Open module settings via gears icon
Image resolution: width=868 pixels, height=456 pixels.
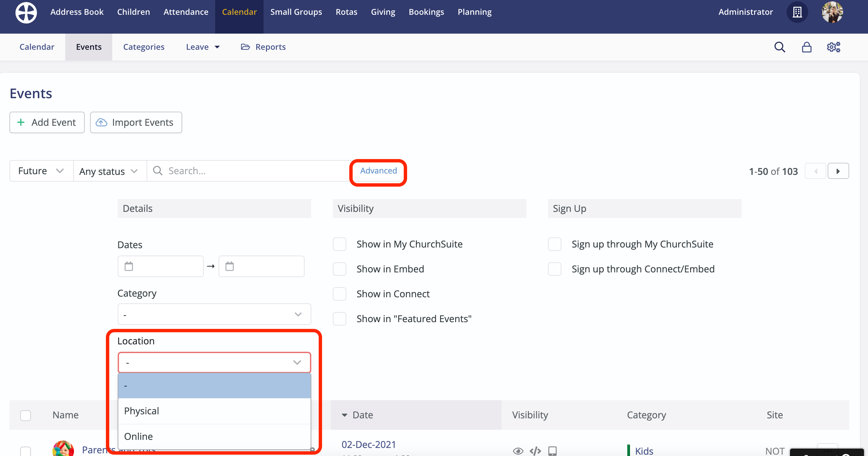[833, 47]
